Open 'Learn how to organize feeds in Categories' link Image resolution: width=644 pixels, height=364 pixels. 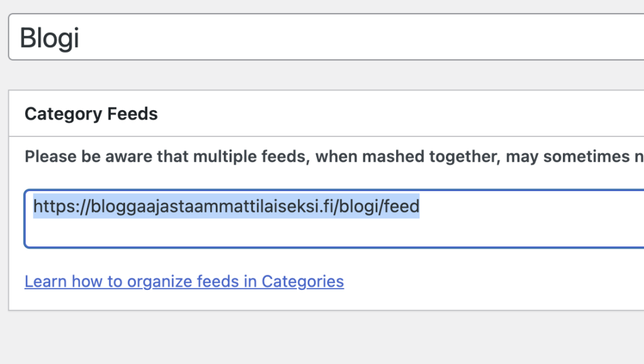(184, 281)
